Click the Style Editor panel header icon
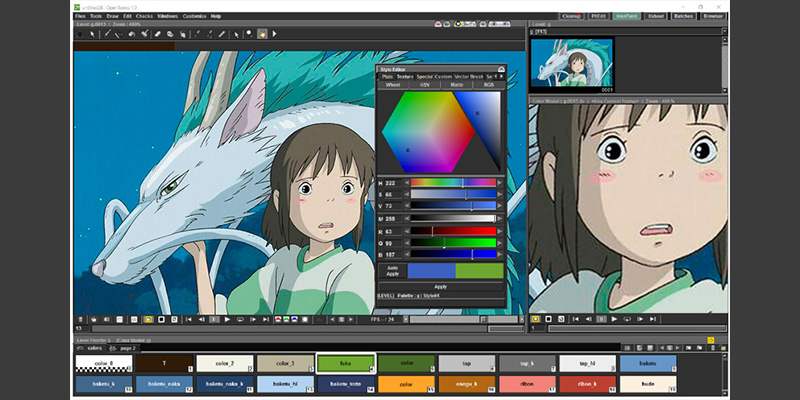The image size is (800, 400). (x=501, y=69)
